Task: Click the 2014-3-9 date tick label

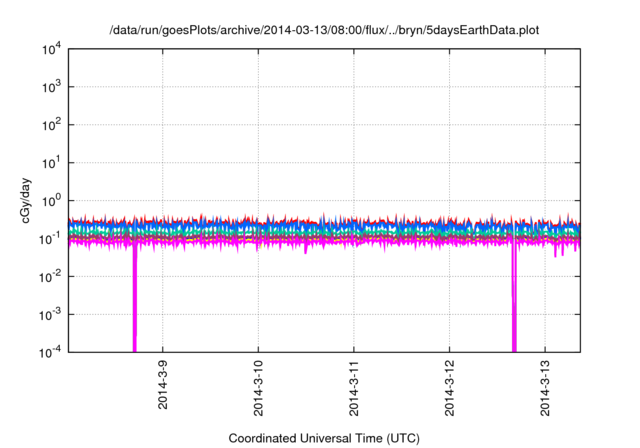Action: pos(162,385)
